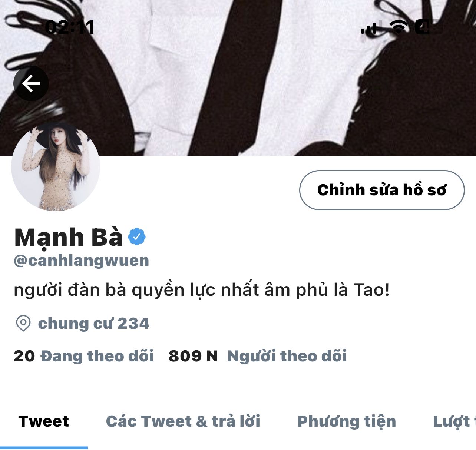Go to the Lượt thích tab
This screenshot has width=476, height=450.
click(x=454, y=421)
